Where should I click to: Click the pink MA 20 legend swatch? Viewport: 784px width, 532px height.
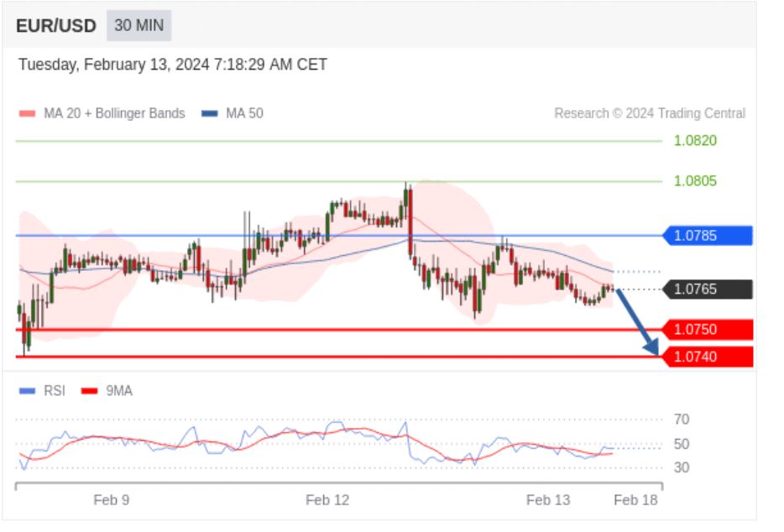[27, 113]
